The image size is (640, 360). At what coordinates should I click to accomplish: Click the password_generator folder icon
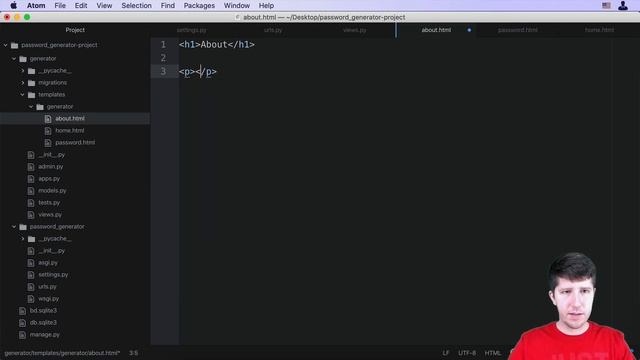23,227
